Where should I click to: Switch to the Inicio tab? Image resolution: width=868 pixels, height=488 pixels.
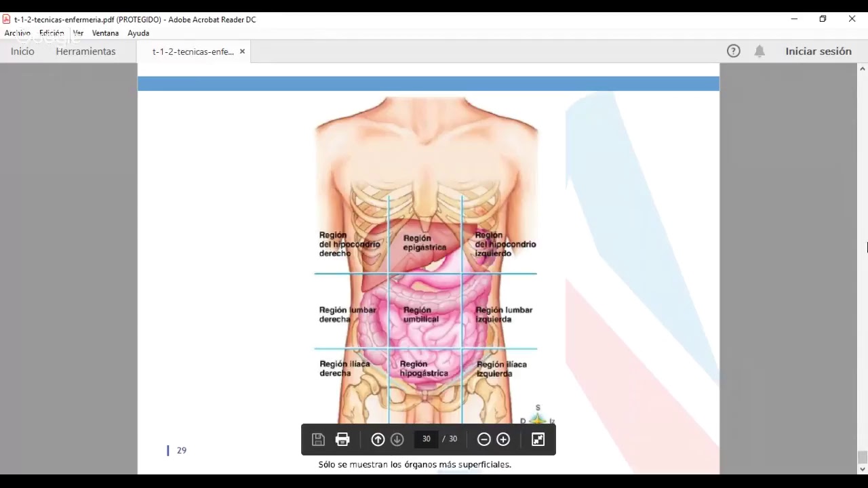pyautogui.click(x=22, y=52)
